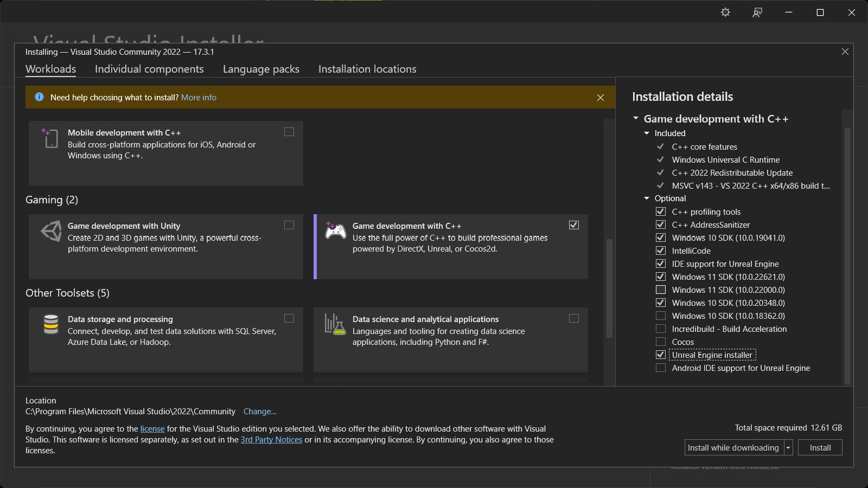Open the 3rd Party Notices link
Viewport: 868px width, 488px height.
[271, 440]
